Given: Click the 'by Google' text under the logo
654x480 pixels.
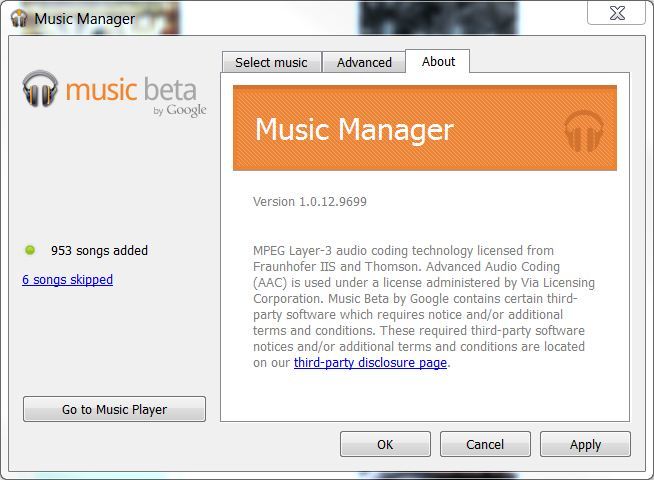Looking at the screenshot, I should click(x=180, y=110).
